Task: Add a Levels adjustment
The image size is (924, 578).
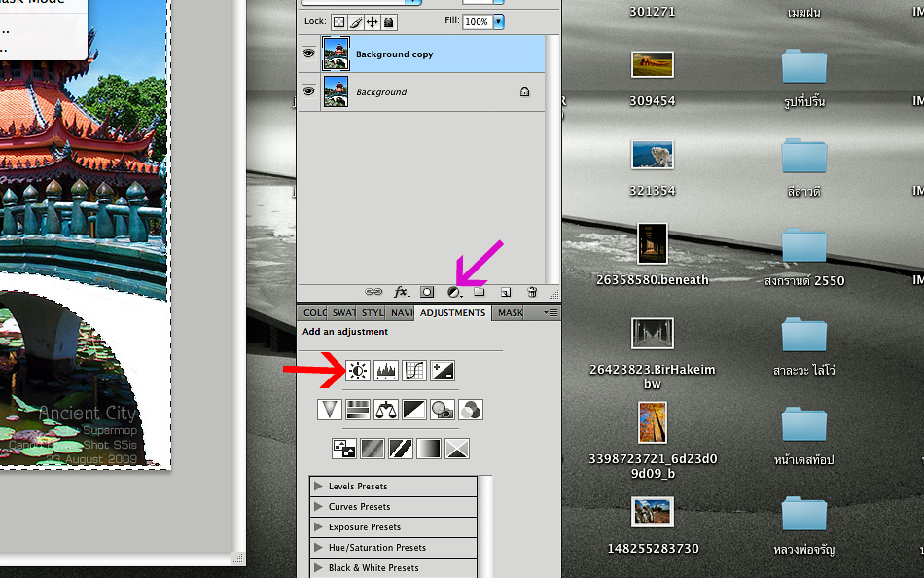Action: tap(386, 371)
